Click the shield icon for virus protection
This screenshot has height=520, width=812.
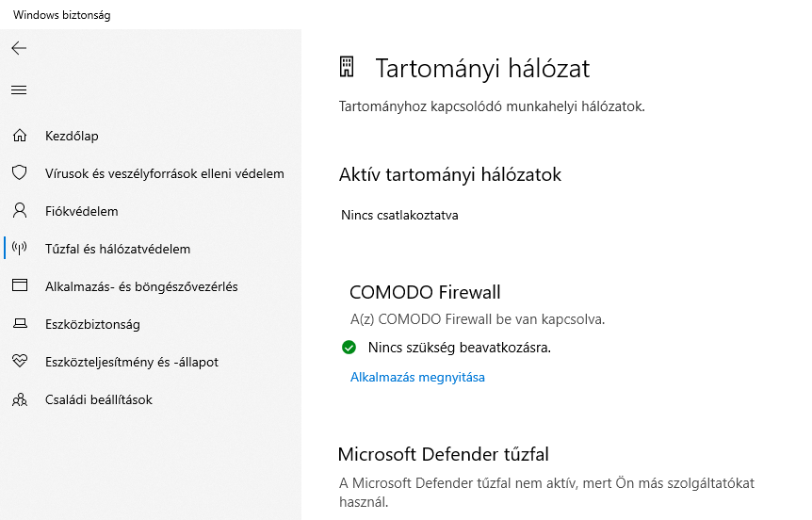[20, 173]
